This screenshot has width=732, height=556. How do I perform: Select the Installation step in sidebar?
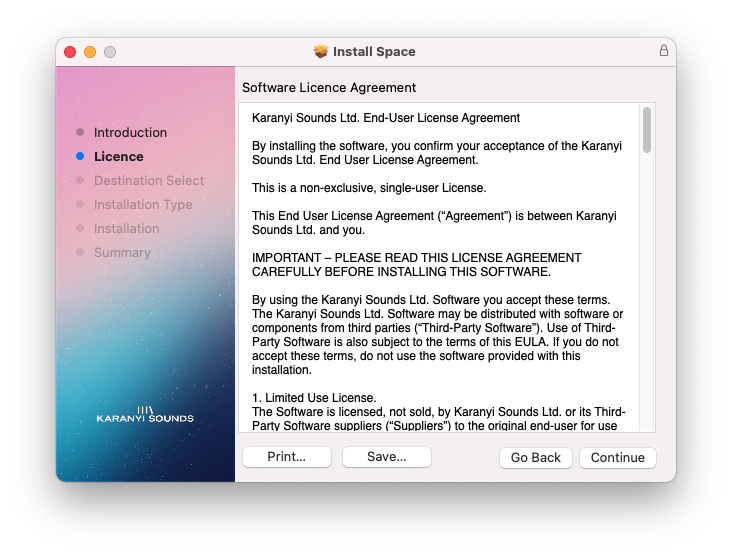pyautogui.click(x=127, y=229)
